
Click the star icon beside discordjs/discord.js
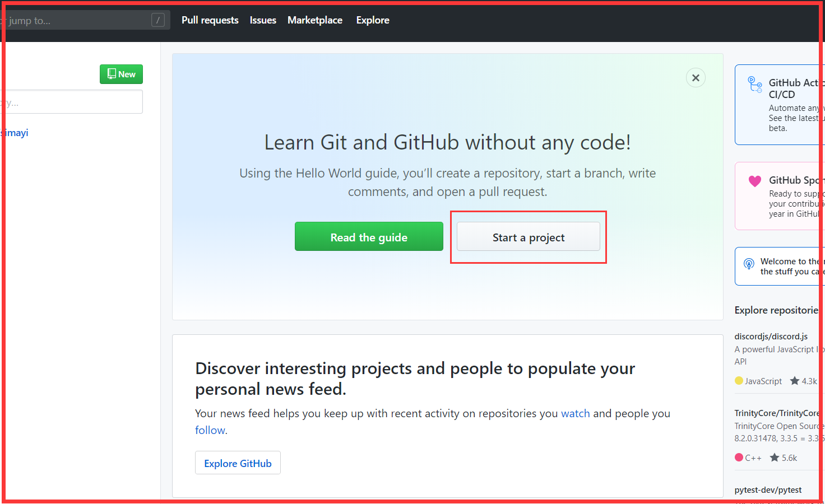(x=795, y=381)
